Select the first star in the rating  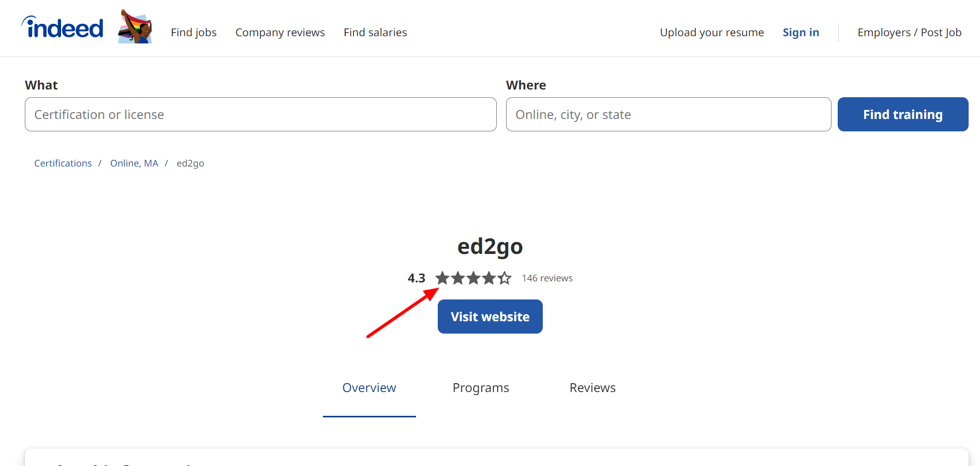pos(443,278)
